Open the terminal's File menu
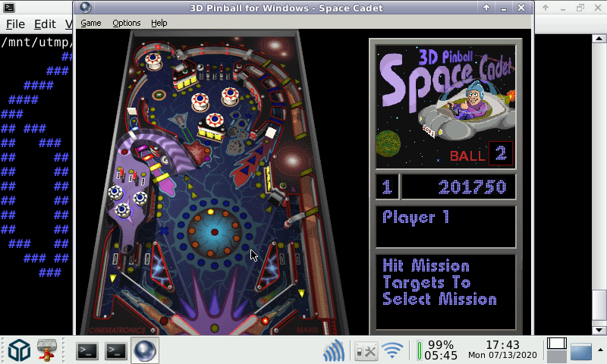 click(x=15, y=24)
